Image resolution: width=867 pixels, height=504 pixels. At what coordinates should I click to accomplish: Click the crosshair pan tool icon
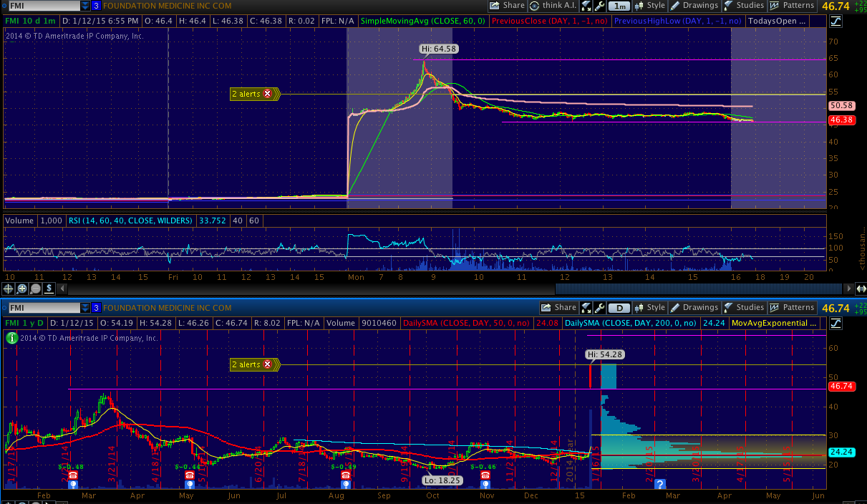9,289
